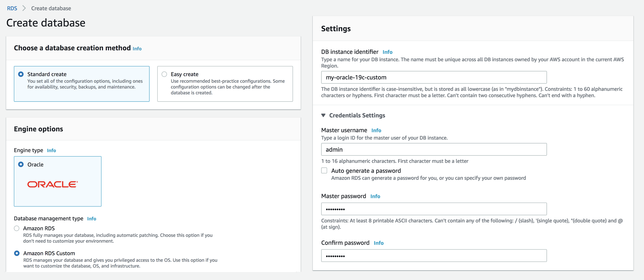Collapse the Credentials Settings section
Image resolution: width=644 pixels, height=280 pixels.
pyautogui.click(x=323, y=115)
